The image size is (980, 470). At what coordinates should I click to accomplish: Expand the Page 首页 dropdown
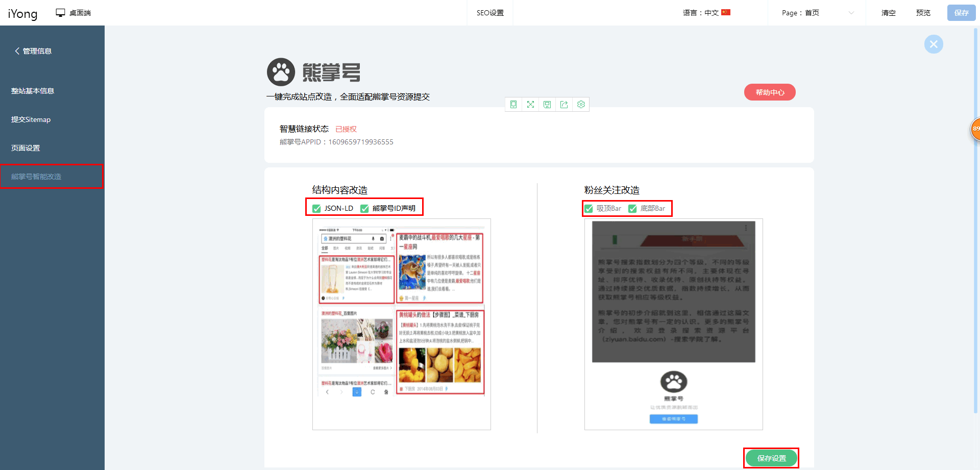pos(817,13)
